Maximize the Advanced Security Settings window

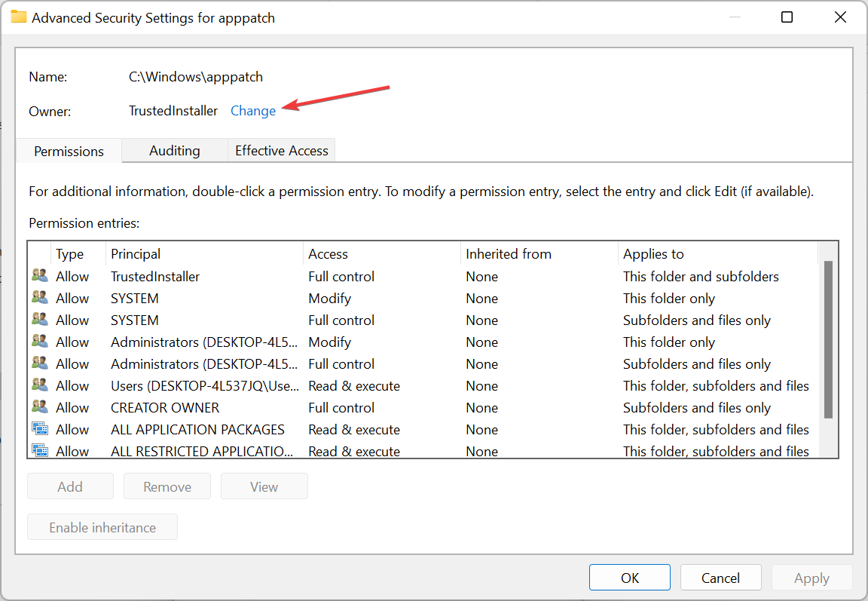(x=787, y=17)
